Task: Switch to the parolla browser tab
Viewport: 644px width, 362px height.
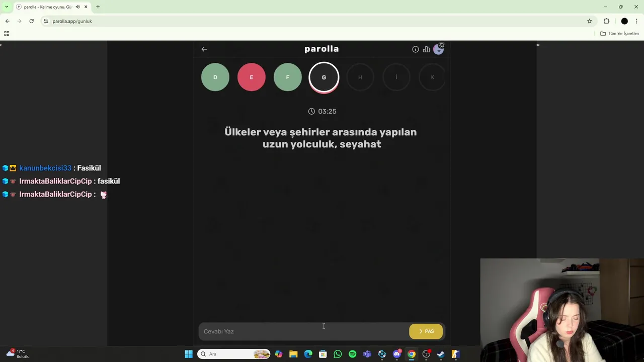Action: click(52, 7)
